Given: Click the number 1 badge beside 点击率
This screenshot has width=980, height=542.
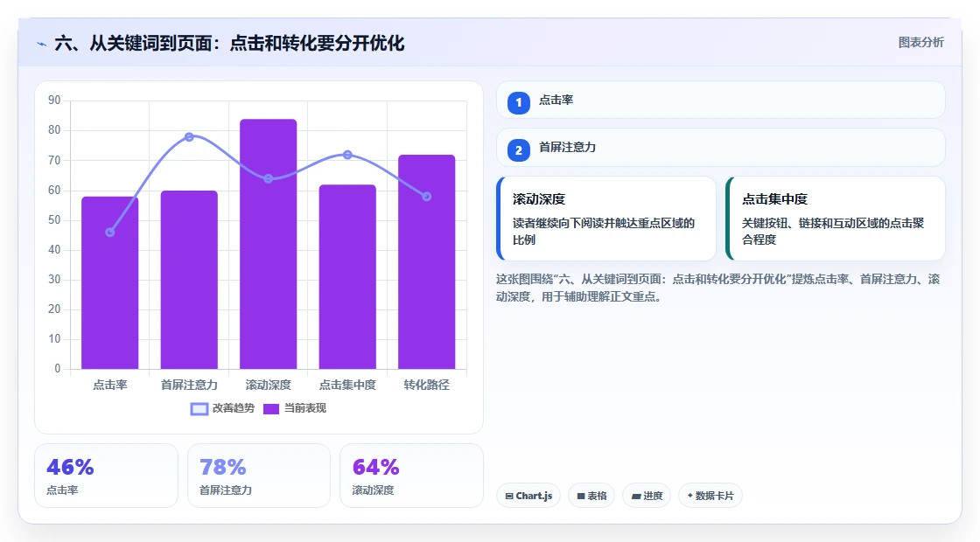Looking at the screenshot, I should (519, 102).
